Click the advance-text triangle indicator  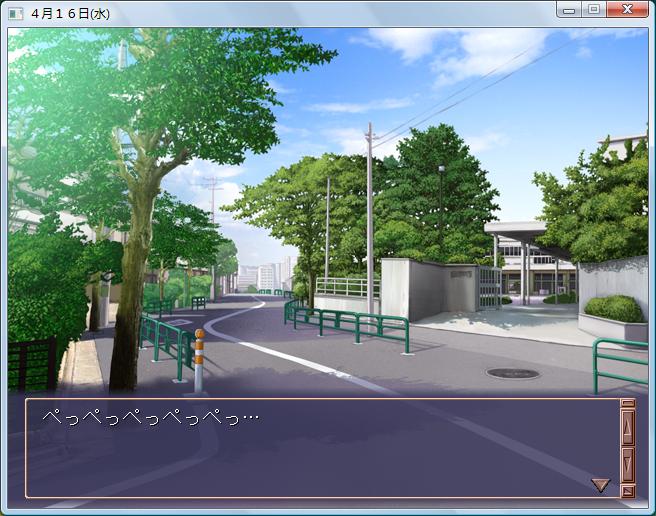click(600, 485)
